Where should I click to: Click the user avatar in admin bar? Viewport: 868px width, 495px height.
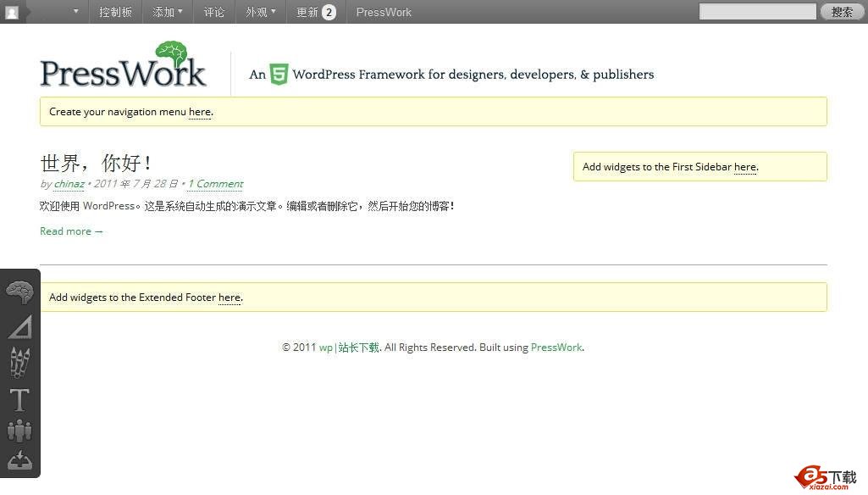pos(12,12)
